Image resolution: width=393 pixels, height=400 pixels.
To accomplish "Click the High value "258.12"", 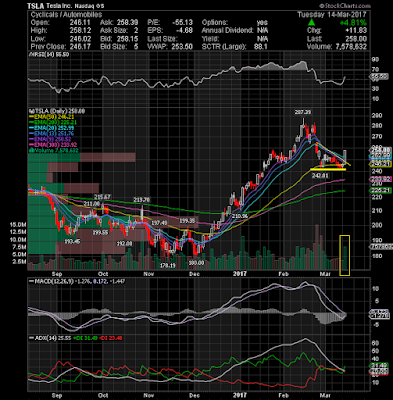I will (80, 31).
